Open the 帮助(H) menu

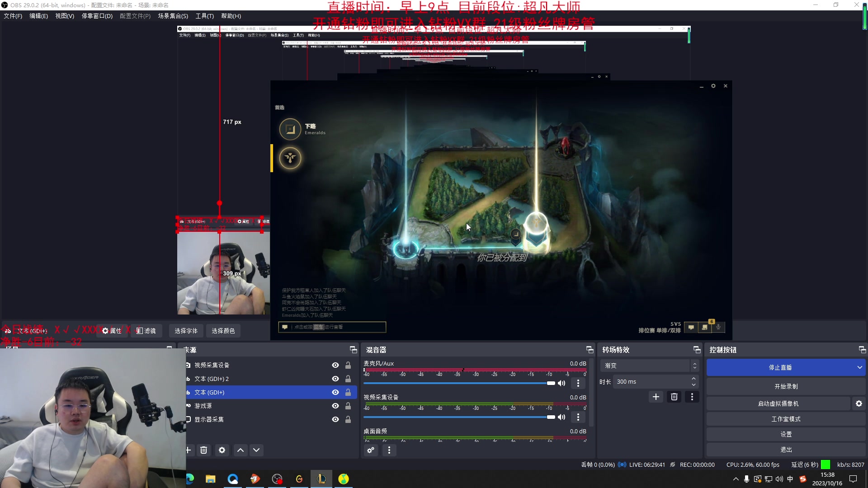coord(231,16)
